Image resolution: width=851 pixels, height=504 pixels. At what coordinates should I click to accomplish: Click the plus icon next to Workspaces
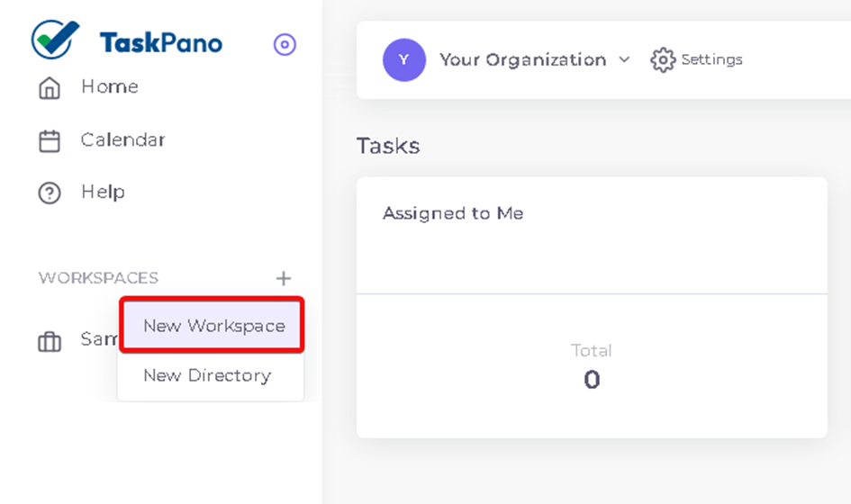tap(284, 278)
